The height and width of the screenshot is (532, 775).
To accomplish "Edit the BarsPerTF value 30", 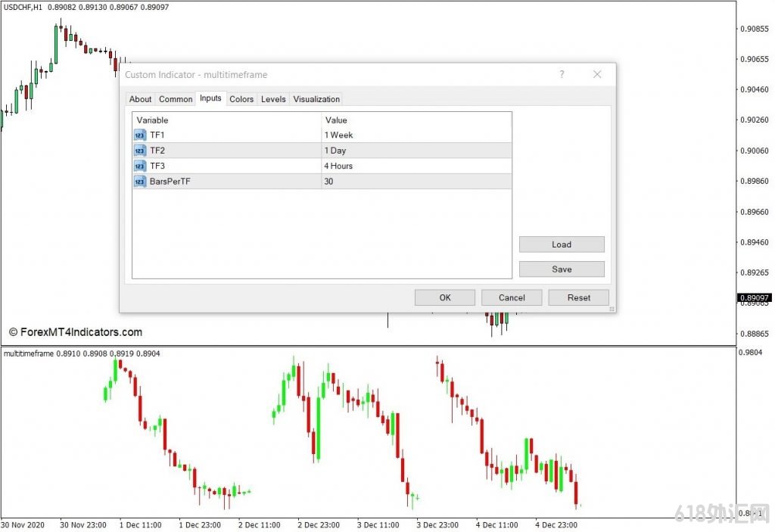I will [x=329, y=182].
